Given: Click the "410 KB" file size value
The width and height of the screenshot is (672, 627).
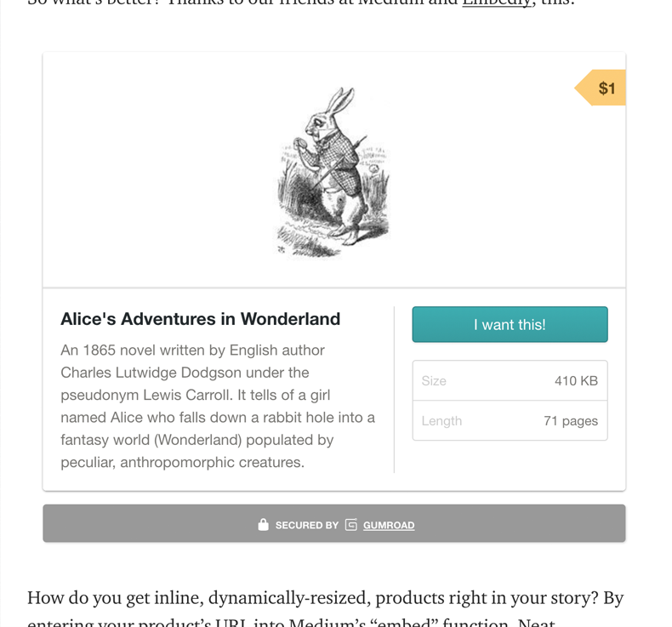Looking at the screenshot, I should point(576,381).
